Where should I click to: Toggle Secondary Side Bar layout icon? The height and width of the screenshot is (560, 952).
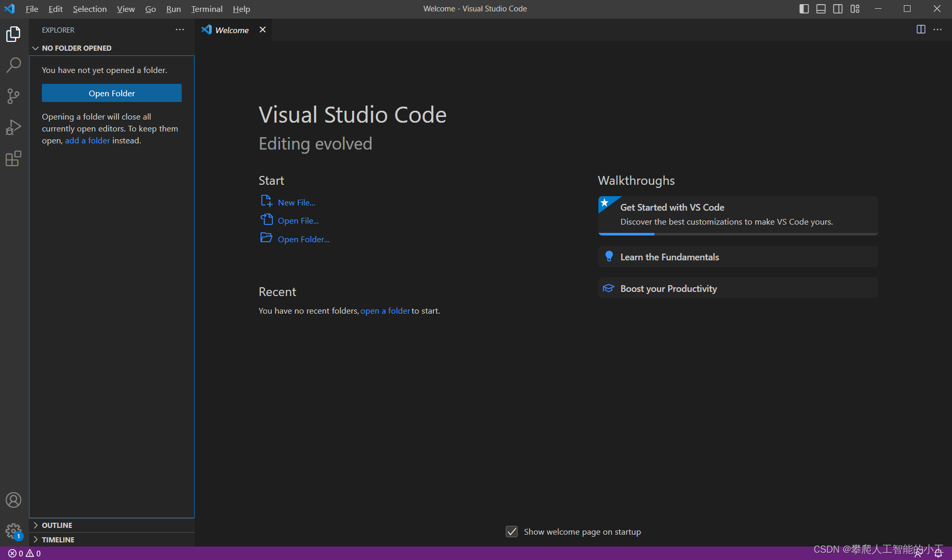click(x=838, y=9)
